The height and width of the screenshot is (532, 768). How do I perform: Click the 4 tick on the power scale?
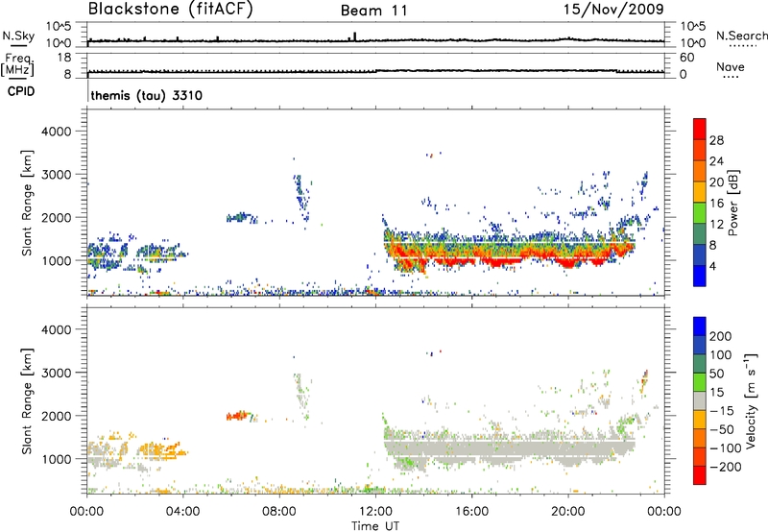712,266
